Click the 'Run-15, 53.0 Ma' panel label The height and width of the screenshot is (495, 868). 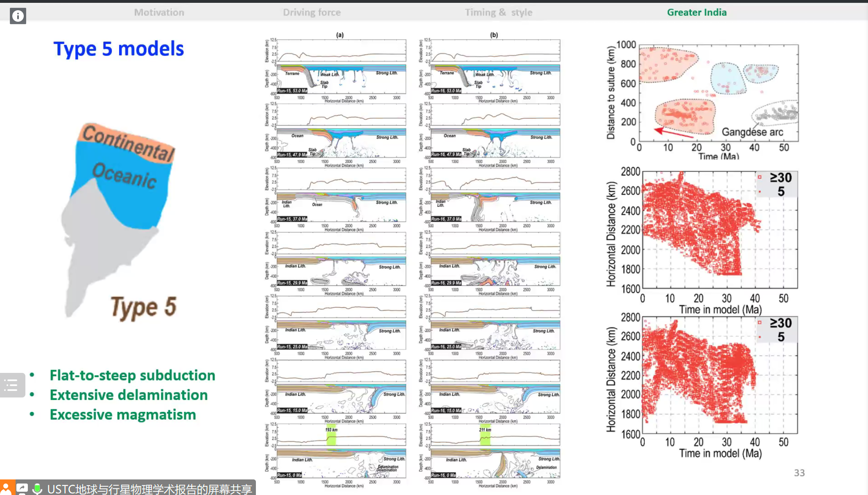[292, 91]
